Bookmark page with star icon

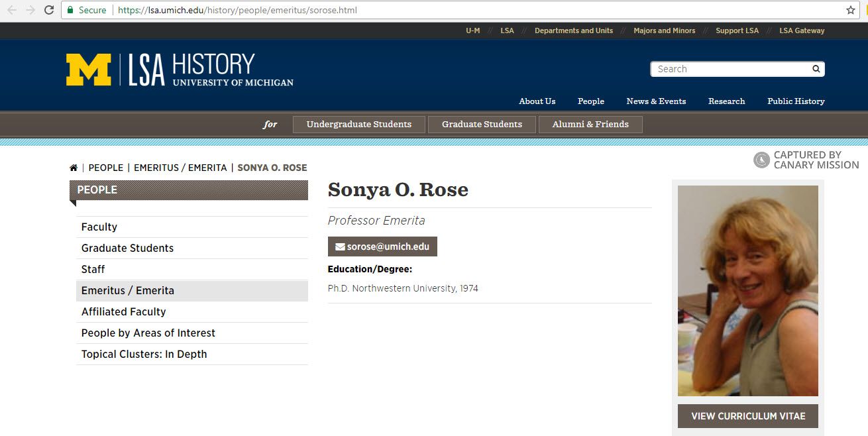(x=851, y=10)
